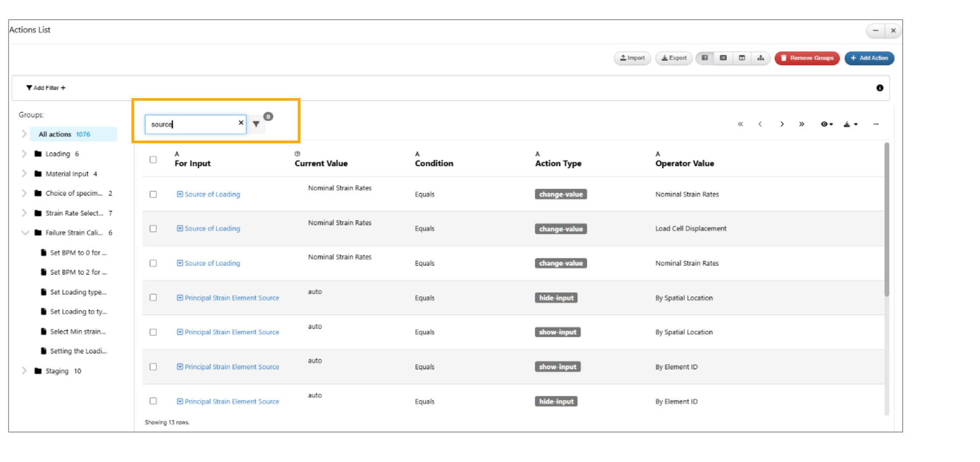Select the first Principal Strain Element Source checkbox
This screenshot has width=980, height=462.
[x=153, y=298]
